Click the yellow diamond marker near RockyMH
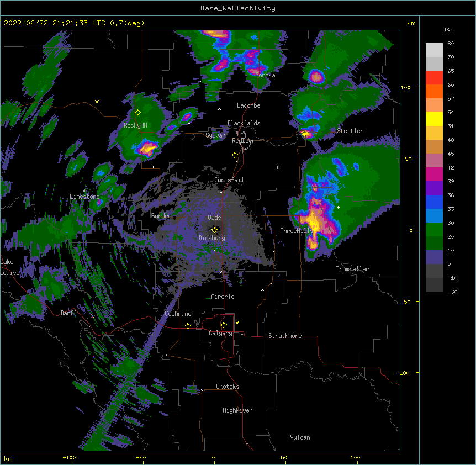 point(137,113)
